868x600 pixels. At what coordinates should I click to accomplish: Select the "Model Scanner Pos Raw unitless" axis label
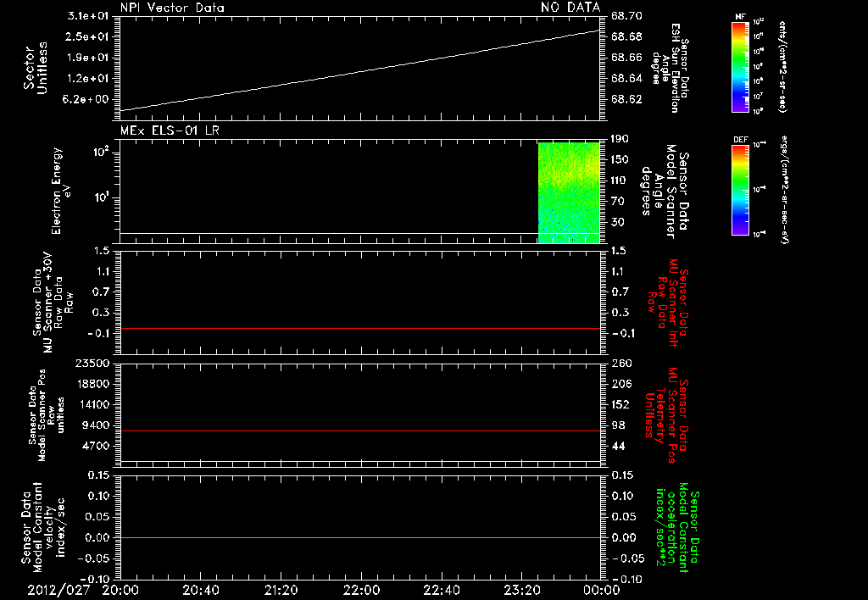point(46,415)
